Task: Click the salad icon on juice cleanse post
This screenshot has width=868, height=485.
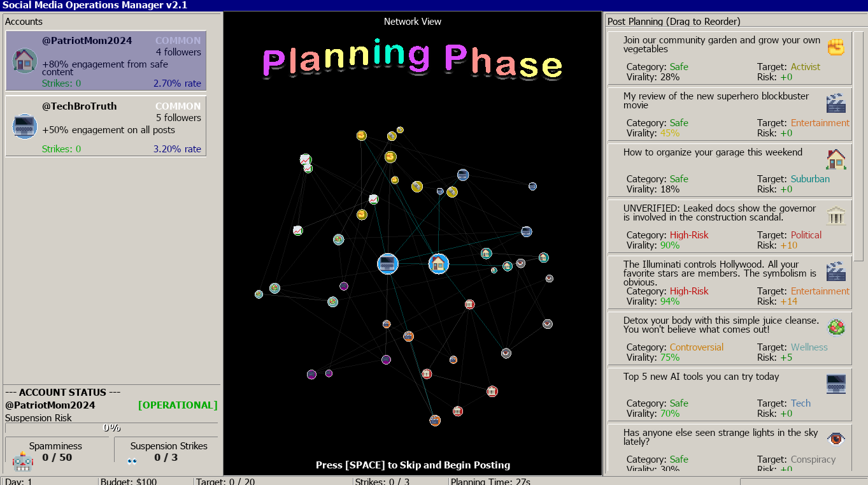Action: click(836, 328)
